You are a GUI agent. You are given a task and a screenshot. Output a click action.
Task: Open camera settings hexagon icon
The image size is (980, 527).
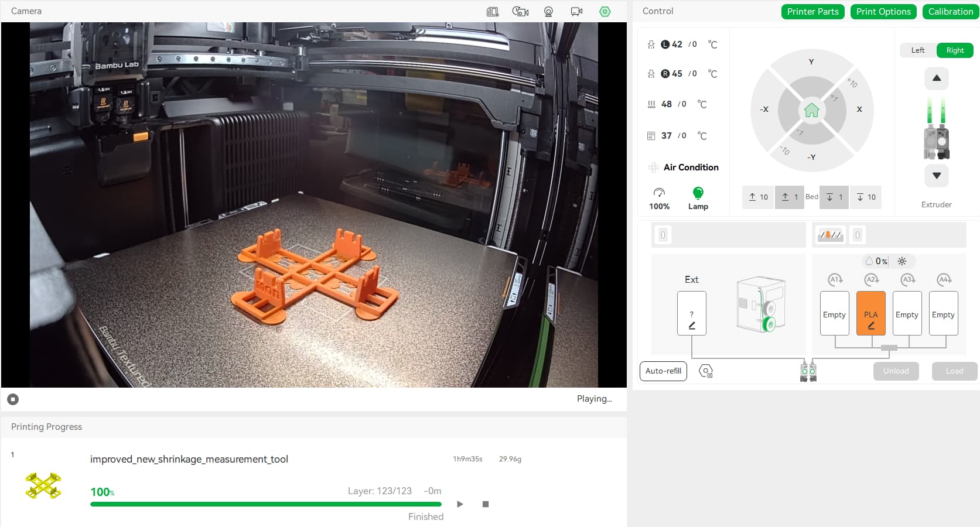(605, 12)
